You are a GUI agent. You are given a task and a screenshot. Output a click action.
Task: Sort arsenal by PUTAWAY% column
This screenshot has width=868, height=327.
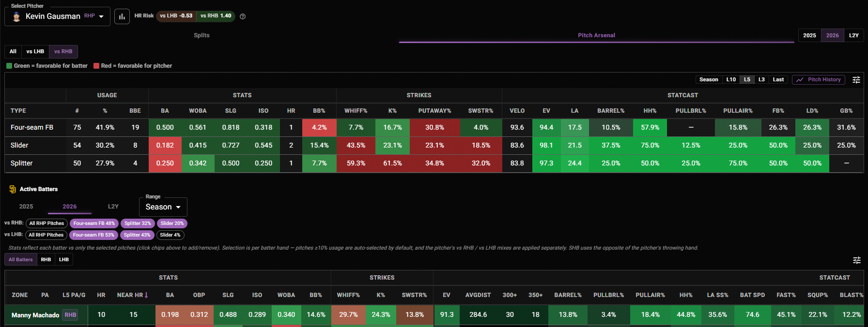pos(434,111)
